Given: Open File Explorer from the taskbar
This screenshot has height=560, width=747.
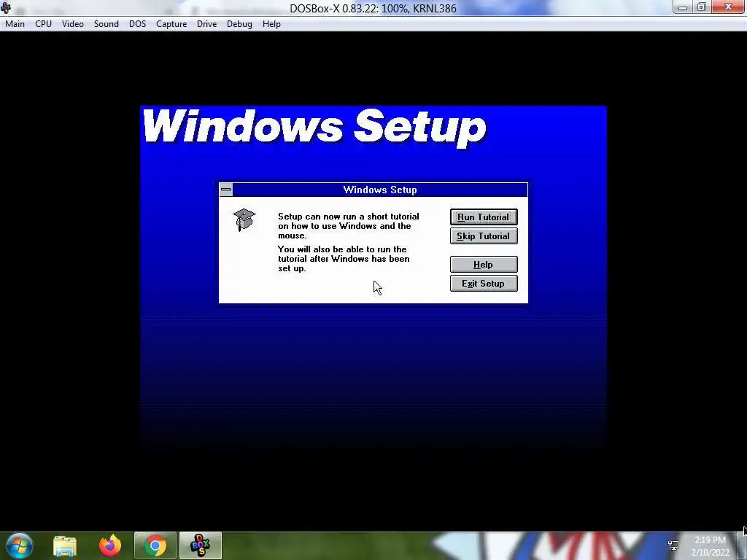Looking at the screenshot, I should click(x=65, y=545).
